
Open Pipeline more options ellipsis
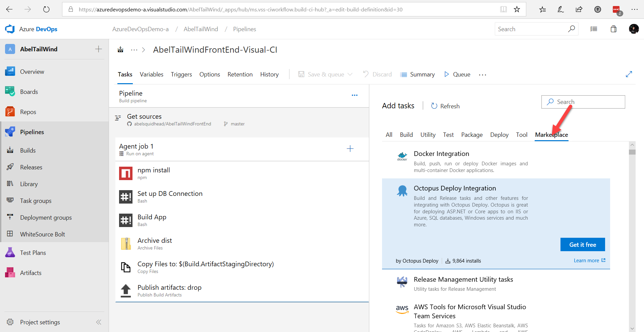pos(355,95)
